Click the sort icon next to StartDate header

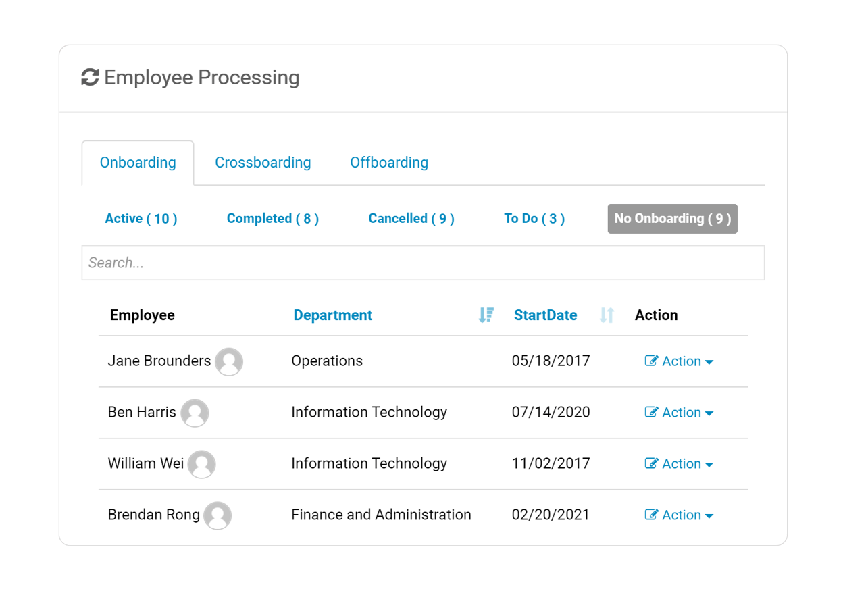click(606, 315)
